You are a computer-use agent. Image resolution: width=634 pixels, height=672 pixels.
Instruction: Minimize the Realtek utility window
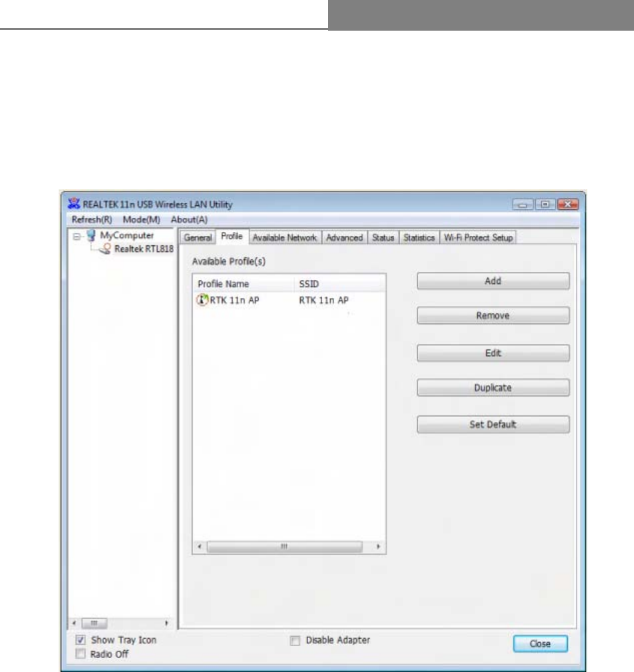(523, 205)
